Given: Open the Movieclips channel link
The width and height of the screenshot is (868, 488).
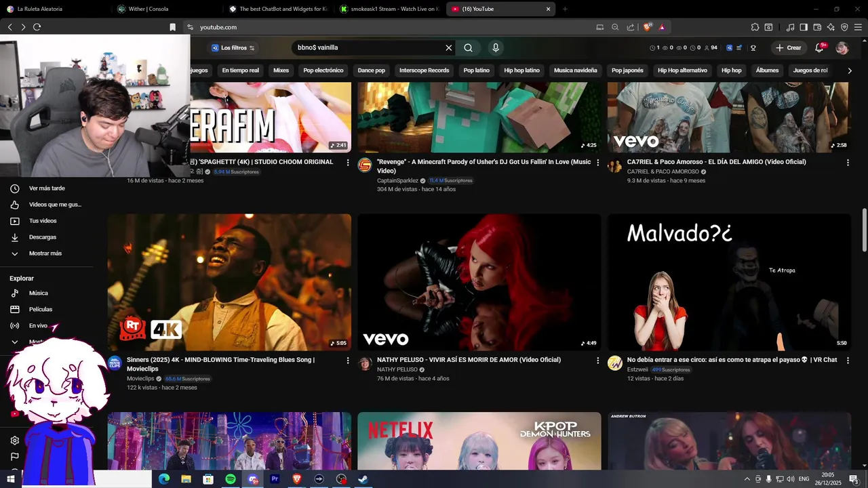Looking at the screenshot, I should click(x=140, y=379).
